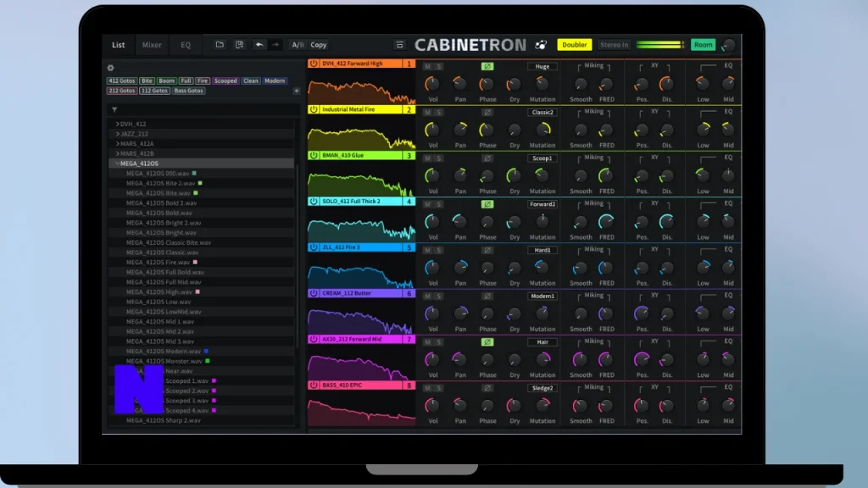
Task: Click the save preset icon in the toolbar
Action: click(239, 45)
